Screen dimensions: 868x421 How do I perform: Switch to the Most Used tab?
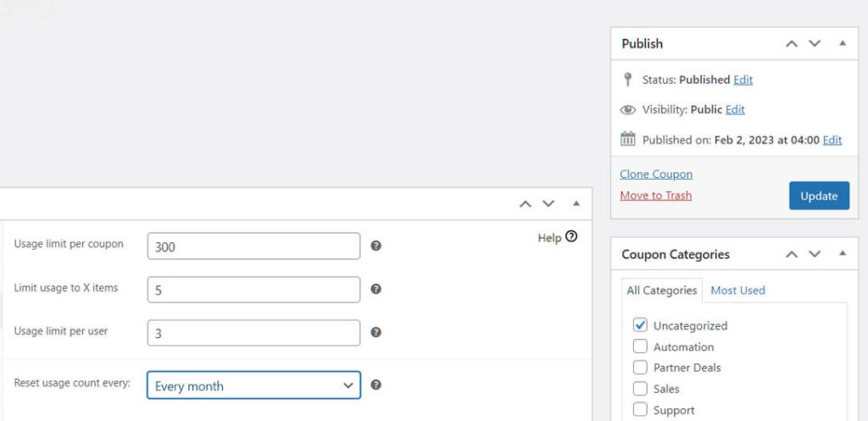(737, 290)
